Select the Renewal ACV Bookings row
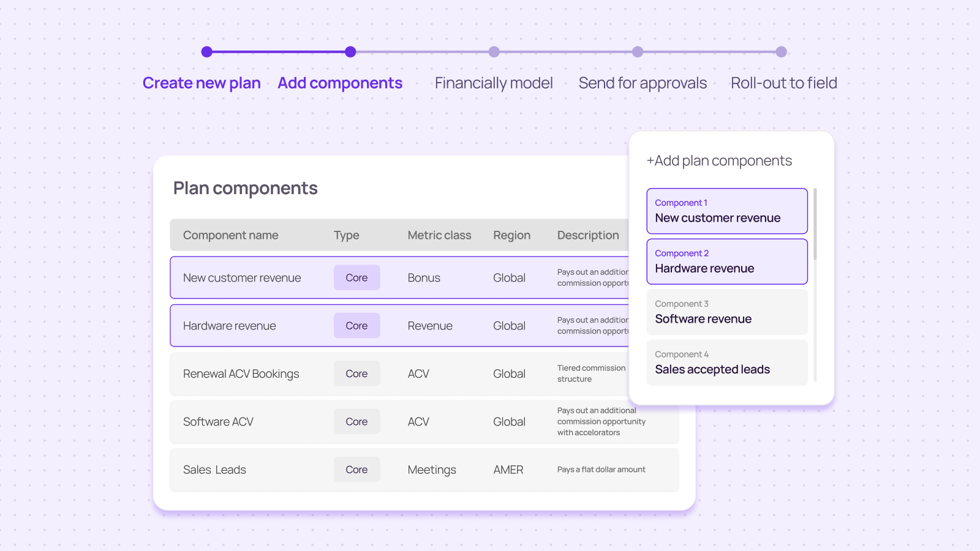Image resolution: width=980 pixels, height=551 pixels. (x=241, y=374)
